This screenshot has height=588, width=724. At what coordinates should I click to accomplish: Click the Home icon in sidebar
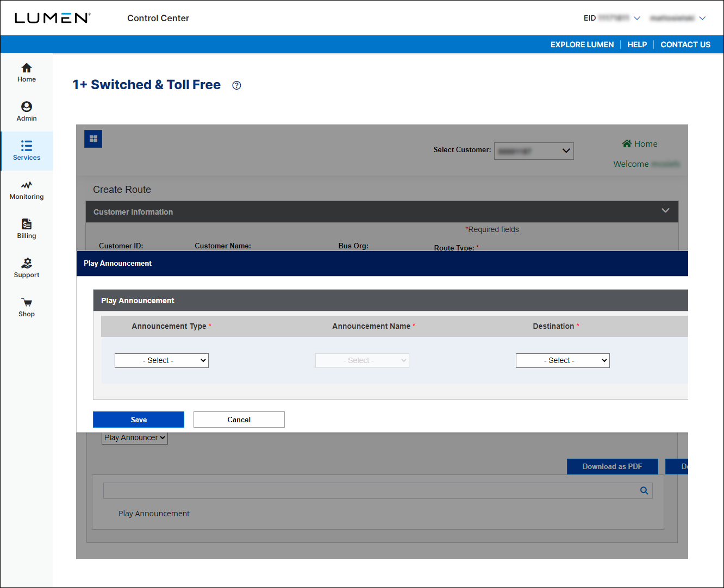[x=26, y=68]
